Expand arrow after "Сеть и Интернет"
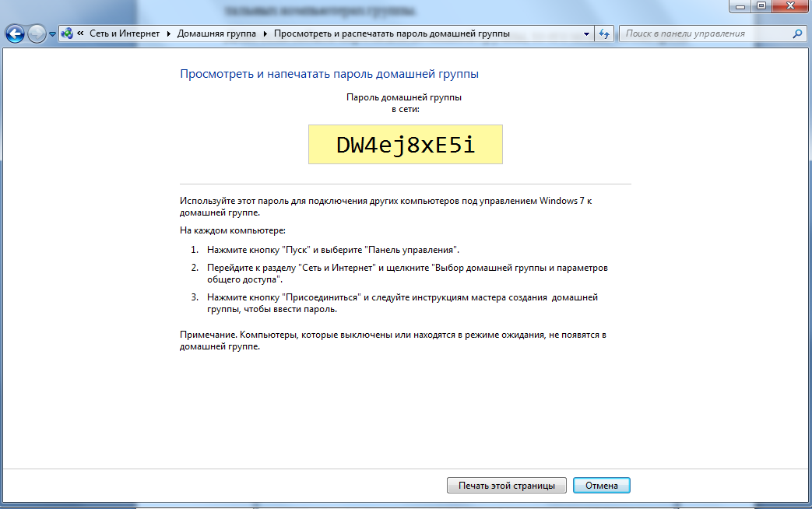812x509 pixels. [169, 33]
